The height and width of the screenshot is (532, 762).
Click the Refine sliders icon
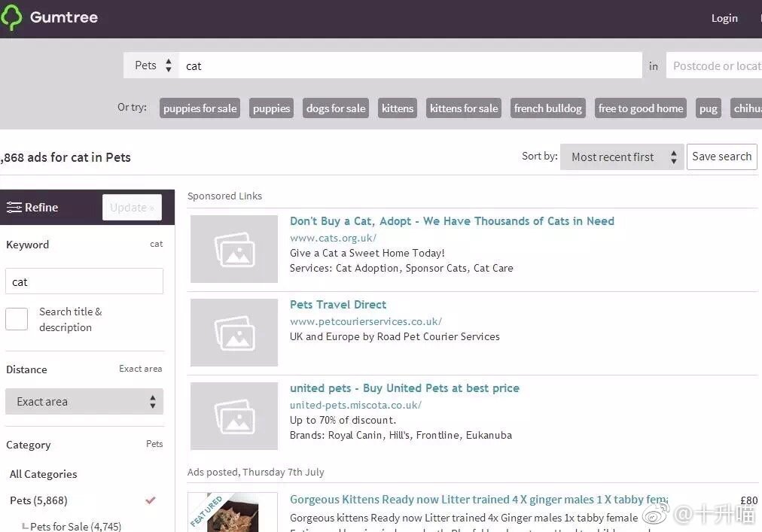14,208
